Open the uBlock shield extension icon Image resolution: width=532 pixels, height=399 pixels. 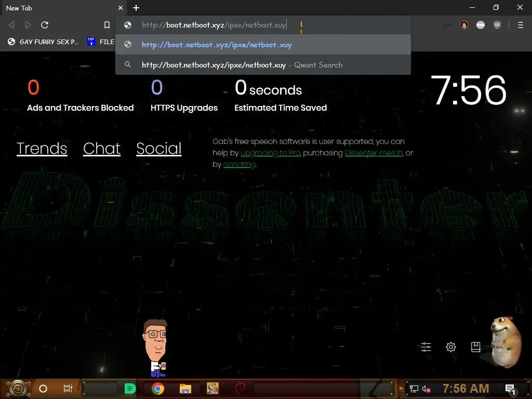click(x=497, y=25)
